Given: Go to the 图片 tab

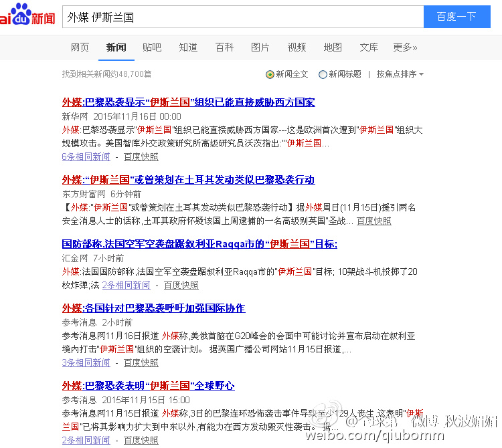Looking at the screenshot, I should [x=260, y=47].
